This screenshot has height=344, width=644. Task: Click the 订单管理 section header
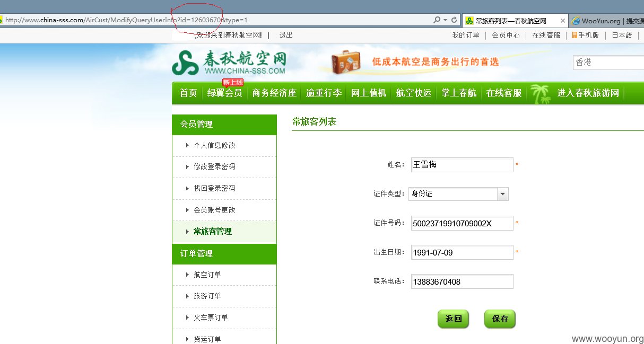click(224, 254)
